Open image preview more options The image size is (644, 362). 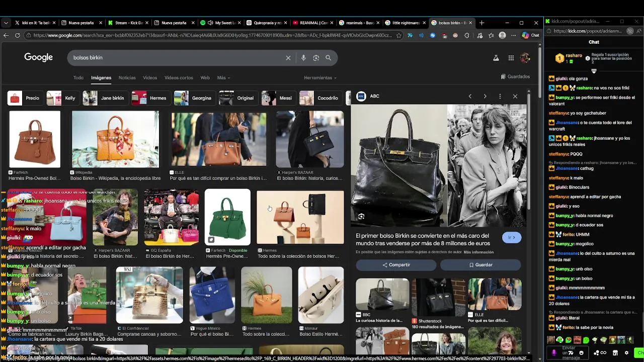click(x=500, y=96)
